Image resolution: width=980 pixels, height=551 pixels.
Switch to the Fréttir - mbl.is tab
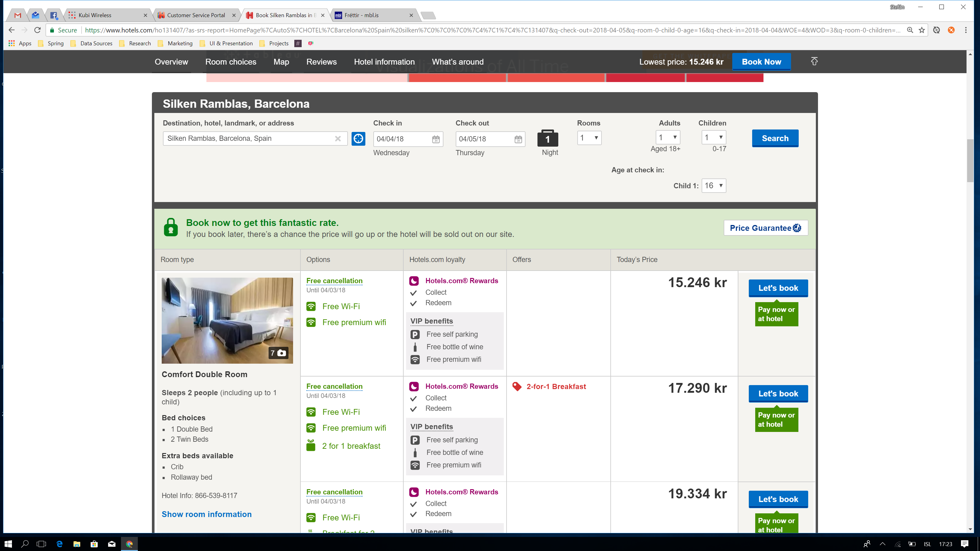tap(374, 15)
